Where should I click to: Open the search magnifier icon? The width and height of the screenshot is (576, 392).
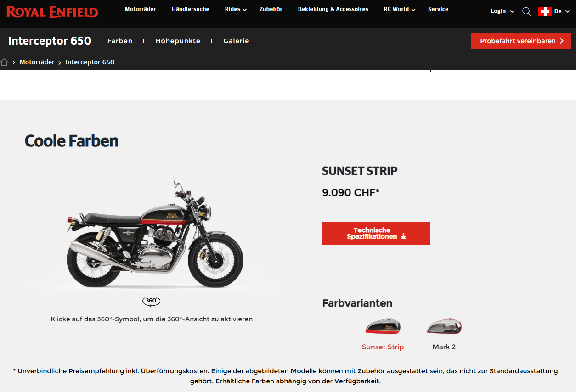coord(526,11)
